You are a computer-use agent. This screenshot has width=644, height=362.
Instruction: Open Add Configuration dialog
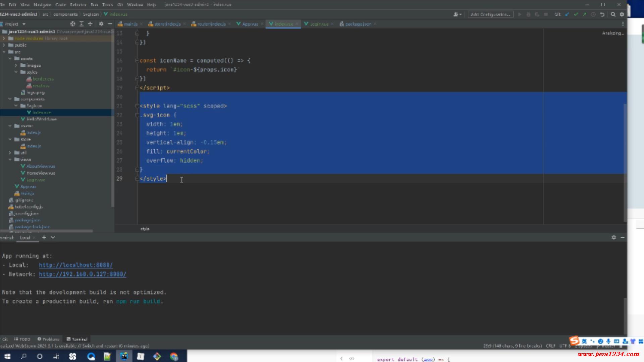(490, 14)
